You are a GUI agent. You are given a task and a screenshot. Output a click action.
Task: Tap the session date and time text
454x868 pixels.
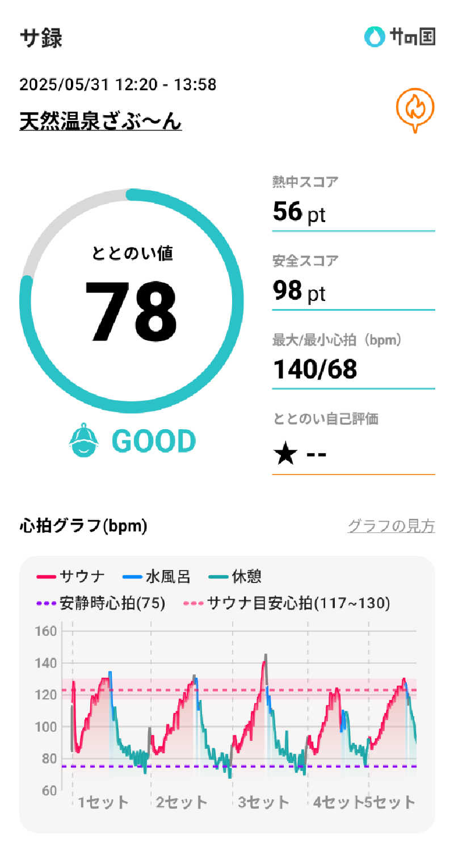(x=118, y=85)
